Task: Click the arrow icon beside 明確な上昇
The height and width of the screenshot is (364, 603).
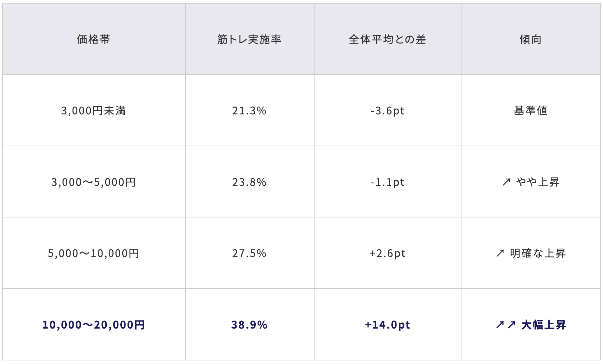Action: (500, 253)
